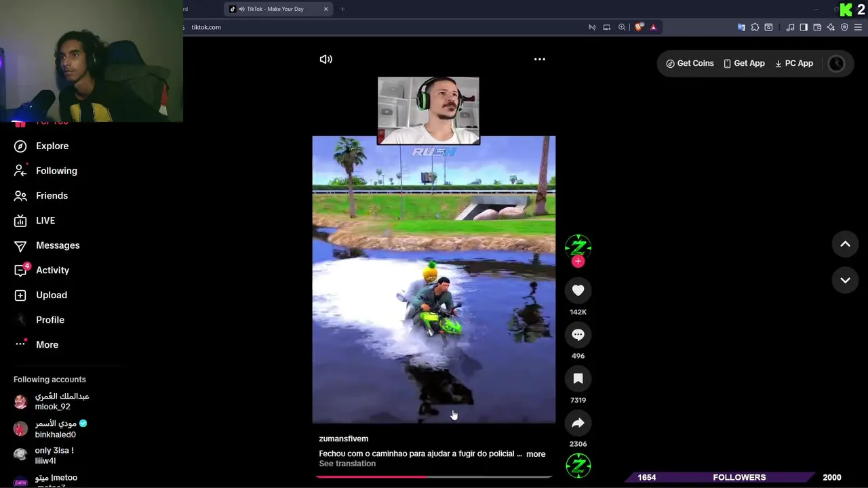Like the video with the heart icon
The image size is (868, 488).
click(578, 290)
